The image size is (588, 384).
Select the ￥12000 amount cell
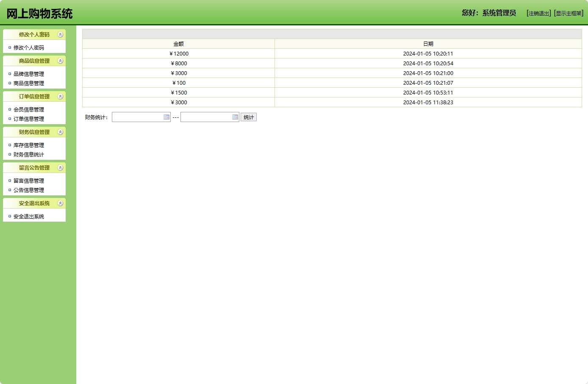(179, 54)
